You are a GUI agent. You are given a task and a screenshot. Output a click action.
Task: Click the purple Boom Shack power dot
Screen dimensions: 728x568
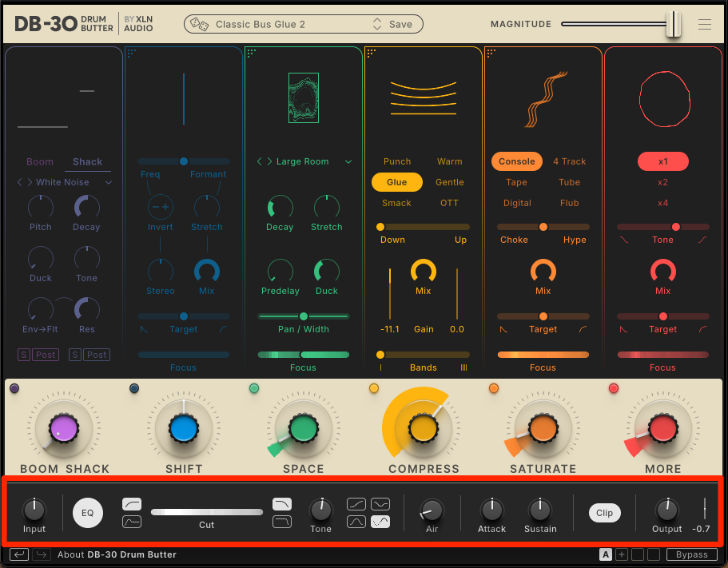tap(14, 388)
